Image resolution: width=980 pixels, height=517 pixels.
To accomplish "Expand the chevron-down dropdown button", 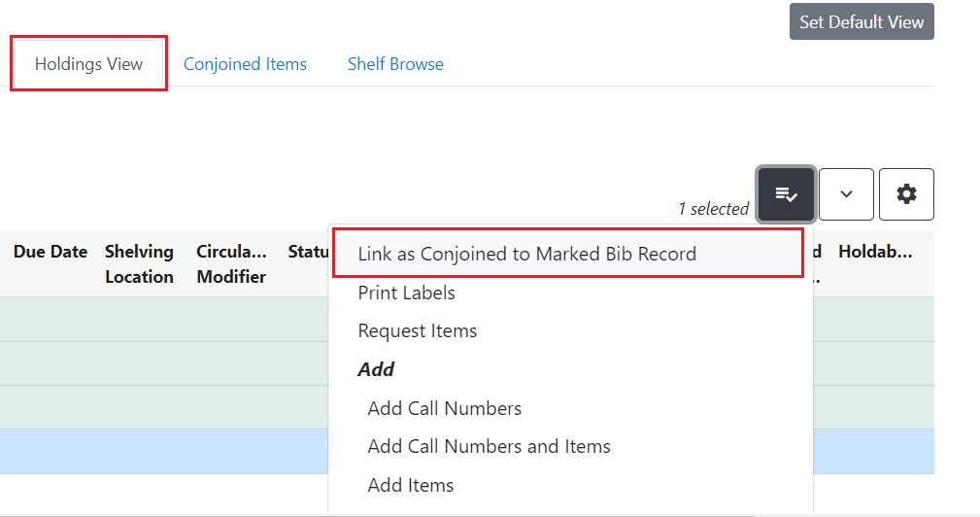I will tap(846, 194).
